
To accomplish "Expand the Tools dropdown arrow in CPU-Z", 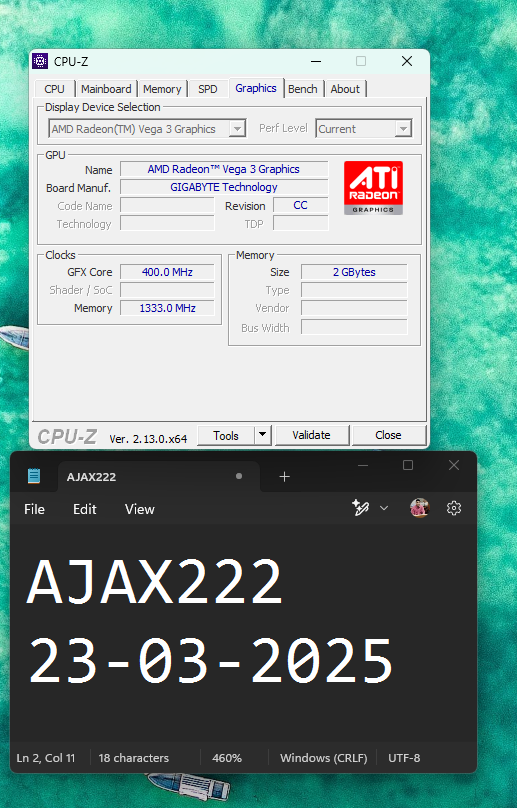I will pos(262,435).
